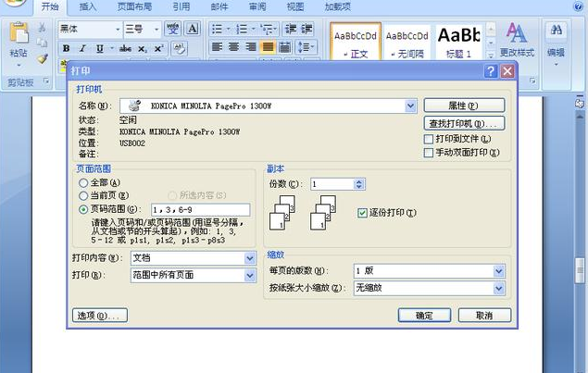This screenshot has width=588, height=373.
Task: Center text with the alignment icon
Action: (233, 47)
